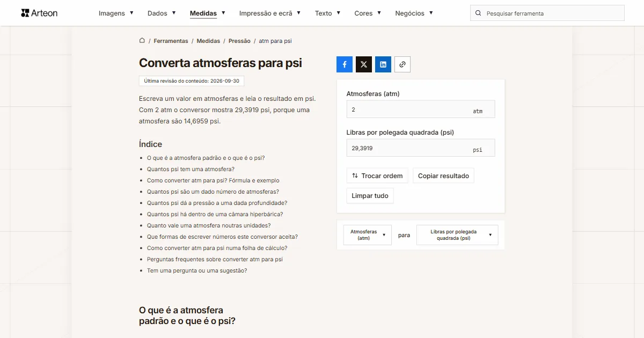Screen dimensions: 644x338
Task: Jump to 'Como converter atm para psi? Fórmula e exemplo'
Action: (x=213, y=181)
